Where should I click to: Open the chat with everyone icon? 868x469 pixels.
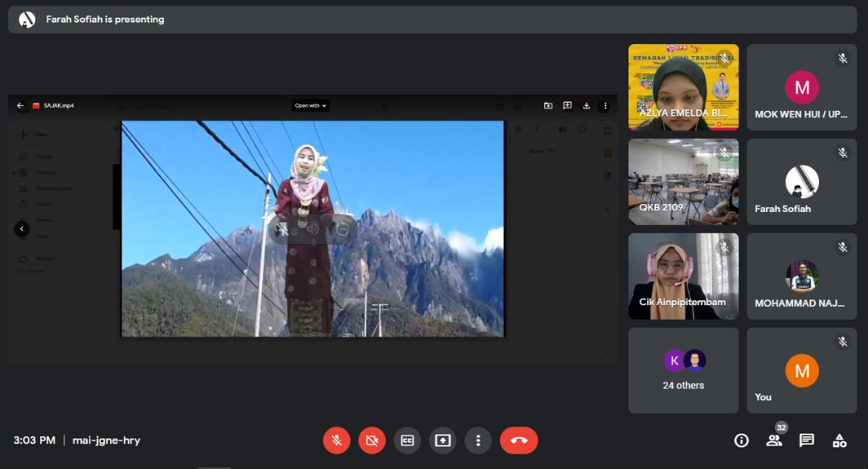(807, 440)
